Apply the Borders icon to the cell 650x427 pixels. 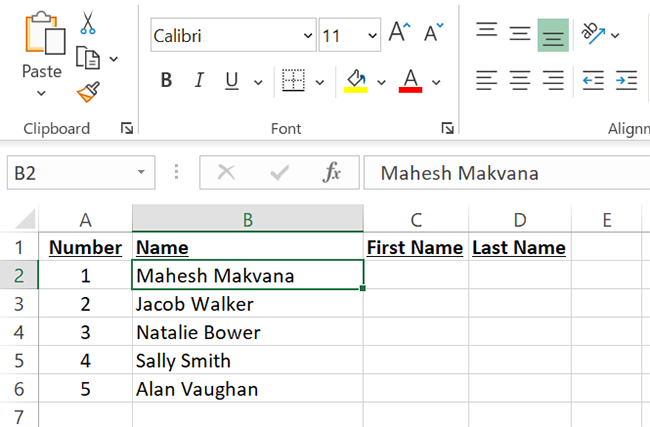(x=293, y=80)
